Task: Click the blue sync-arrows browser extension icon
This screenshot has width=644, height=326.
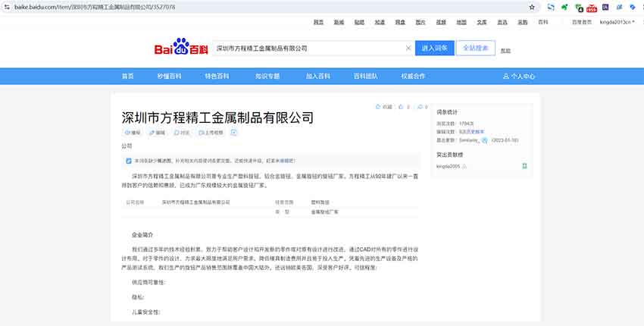Action: [x=551, y=7]
